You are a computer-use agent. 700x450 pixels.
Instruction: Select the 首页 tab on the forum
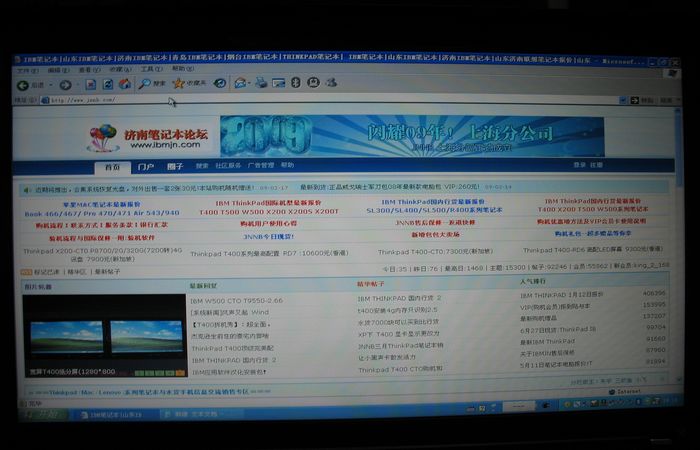tap(113, 167)
